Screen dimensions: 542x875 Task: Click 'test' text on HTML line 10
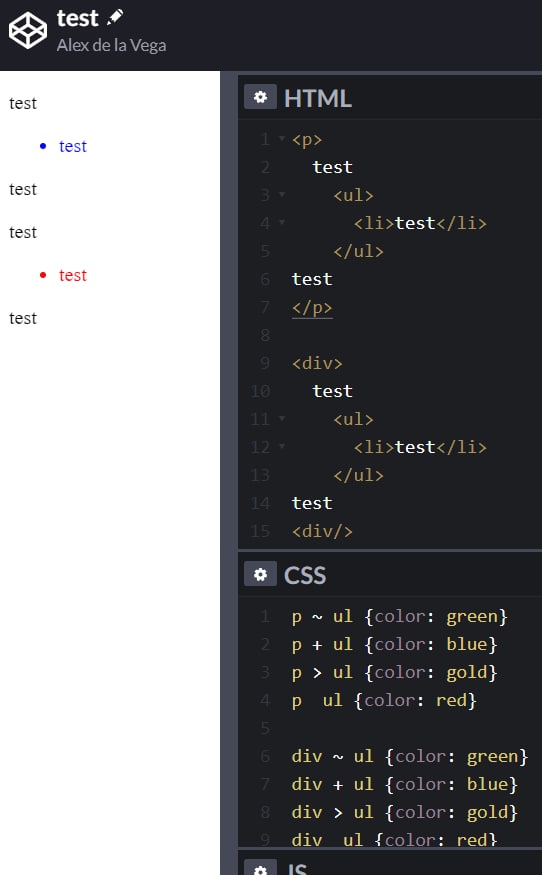[333, 391]
